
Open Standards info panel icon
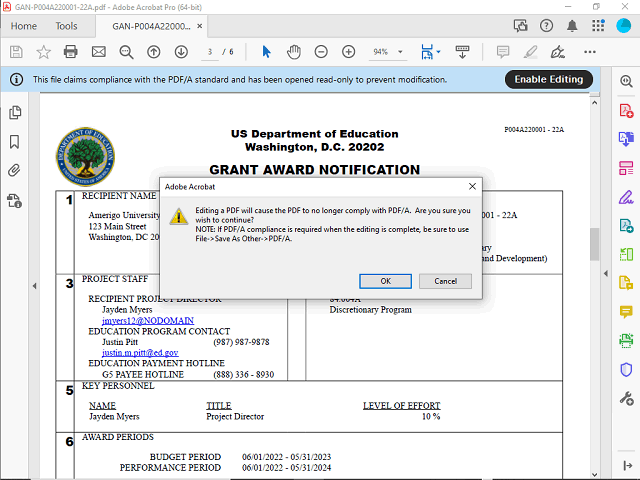pyautogui.click(x=14, y=201)
